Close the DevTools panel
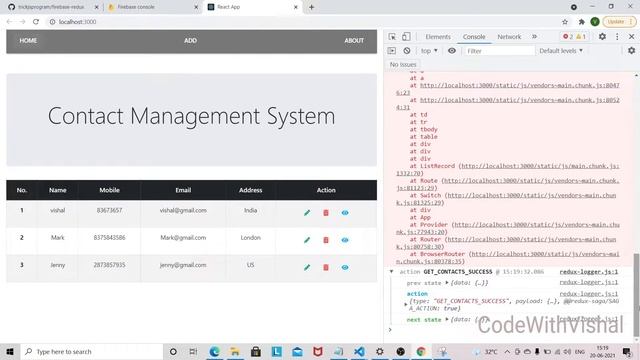This screenshot has width=640, height=360. (x=631, y=37)
